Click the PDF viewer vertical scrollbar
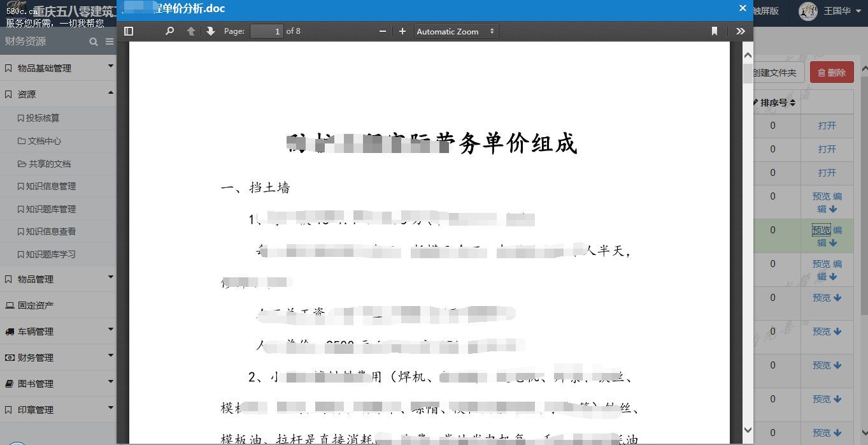Viewport: 868px width, 445px height. (x=748, y=242)
